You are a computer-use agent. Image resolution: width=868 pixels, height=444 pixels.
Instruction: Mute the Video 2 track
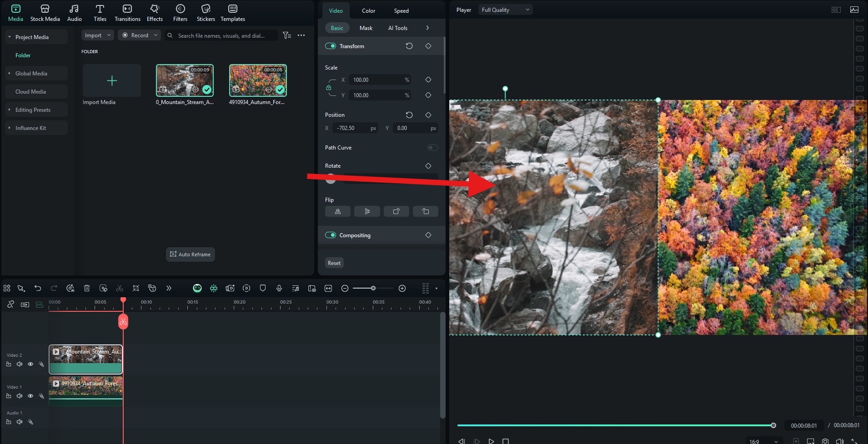click(x=20, y=364)
